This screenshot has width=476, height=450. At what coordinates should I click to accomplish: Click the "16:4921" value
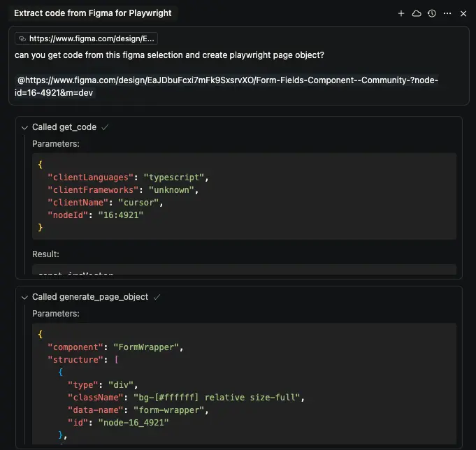click(120, 215)
